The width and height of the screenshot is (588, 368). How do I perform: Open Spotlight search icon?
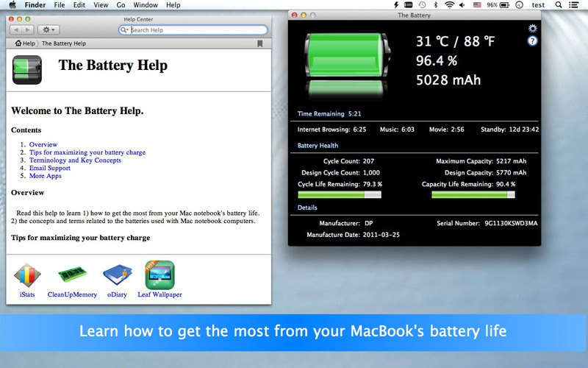click(559, 5)
